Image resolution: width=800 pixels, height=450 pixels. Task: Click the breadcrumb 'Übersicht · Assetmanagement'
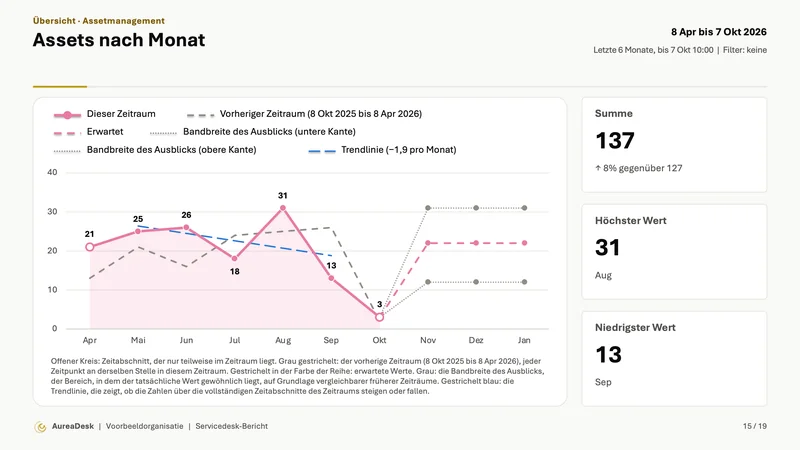pos(98,21)
